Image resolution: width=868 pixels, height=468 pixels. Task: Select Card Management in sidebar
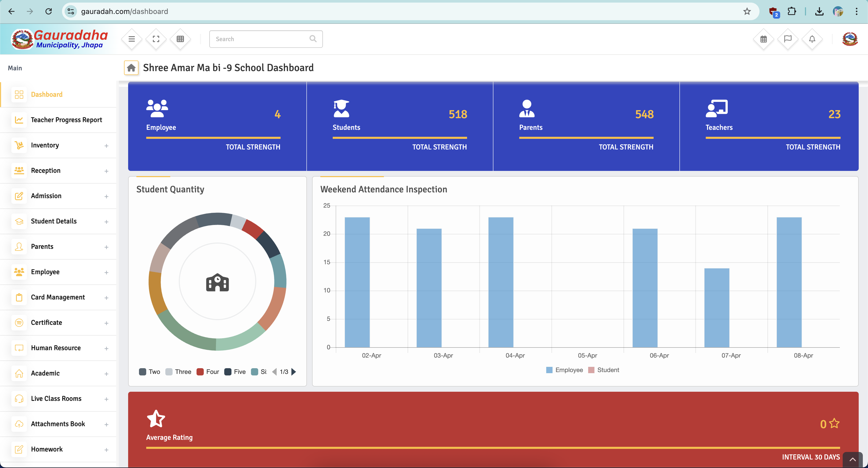coord(58,297)
